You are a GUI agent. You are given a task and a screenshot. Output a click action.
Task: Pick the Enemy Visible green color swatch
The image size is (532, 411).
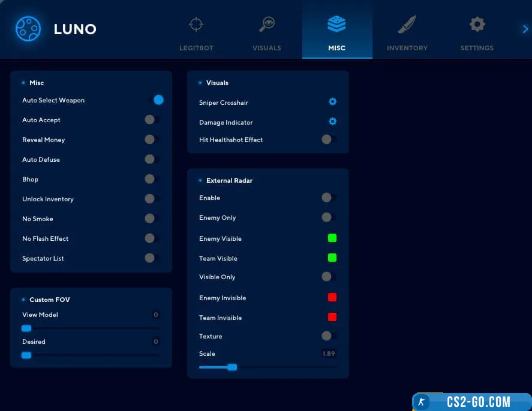coord(332,238)
